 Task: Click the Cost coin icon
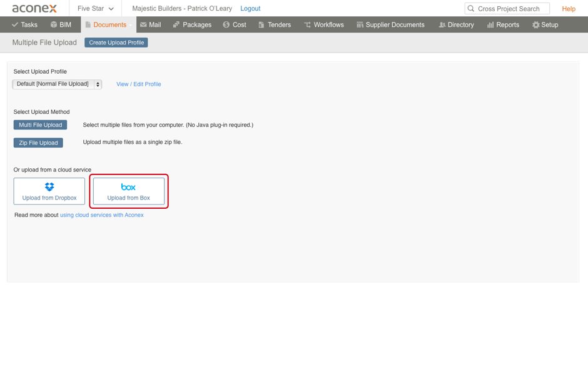[226, 25]
